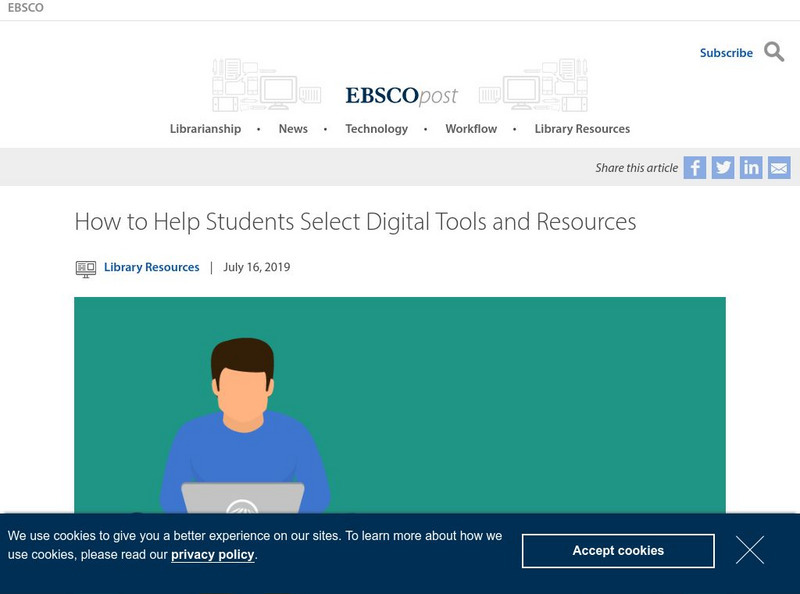Read the privacy policy link
The width and height of the screenshot is (800, 594).
pos(212,555)
